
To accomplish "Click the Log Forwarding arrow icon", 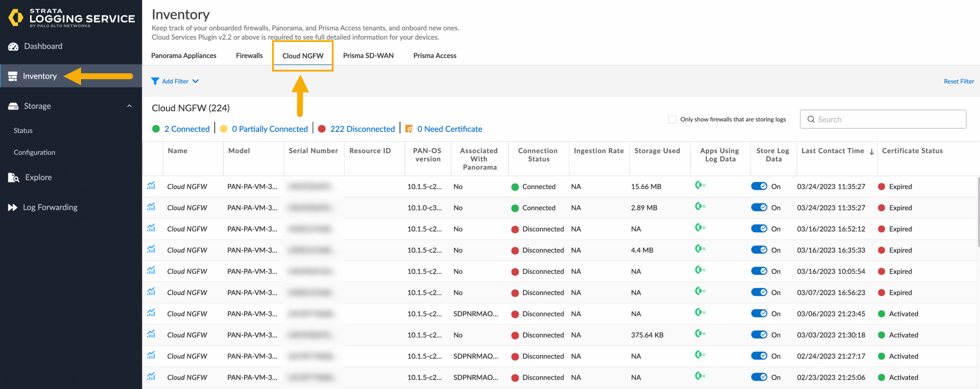I will click(12, 208).
